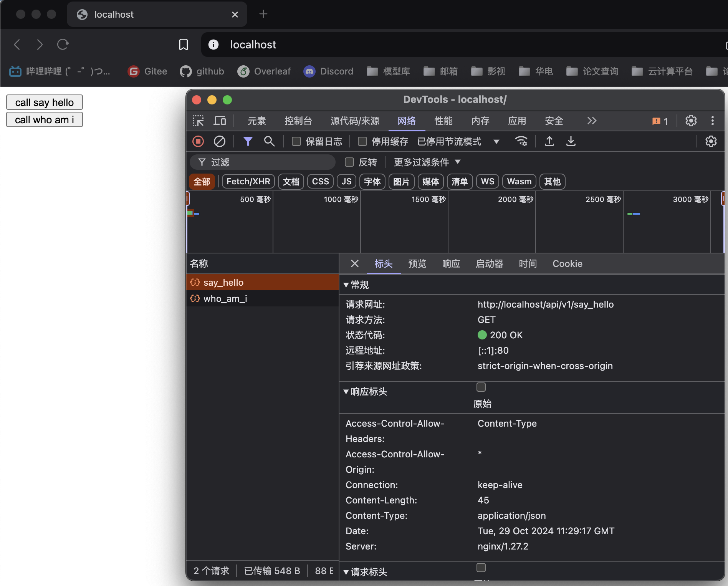Check the 停用缓存 checkbox
Viewport: 728px width, 586px height.
362,142
